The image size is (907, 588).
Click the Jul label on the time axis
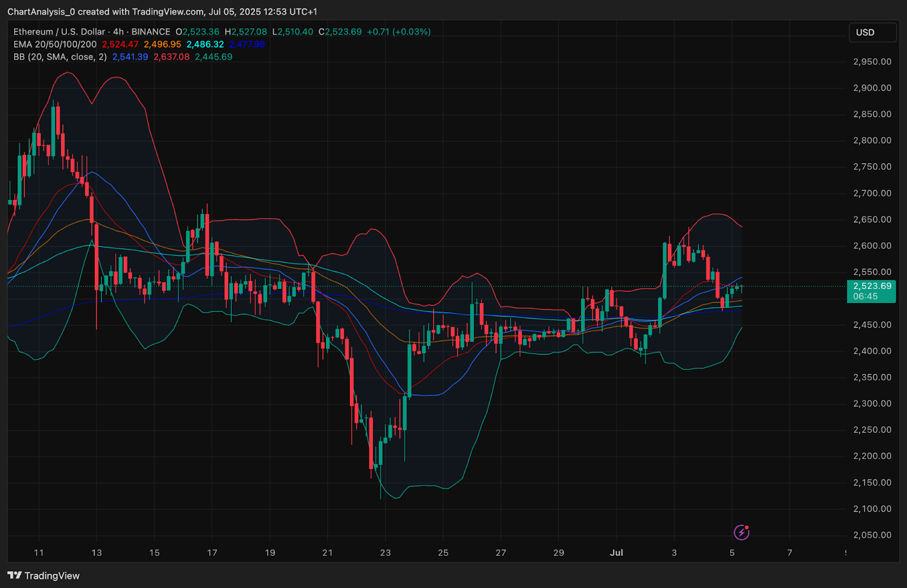pos(616,553)
